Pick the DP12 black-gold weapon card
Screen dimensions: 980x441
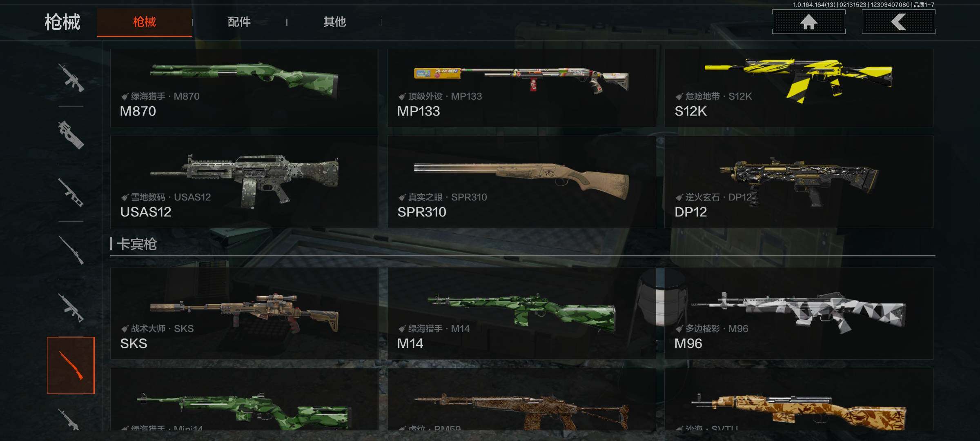[799, 182]
